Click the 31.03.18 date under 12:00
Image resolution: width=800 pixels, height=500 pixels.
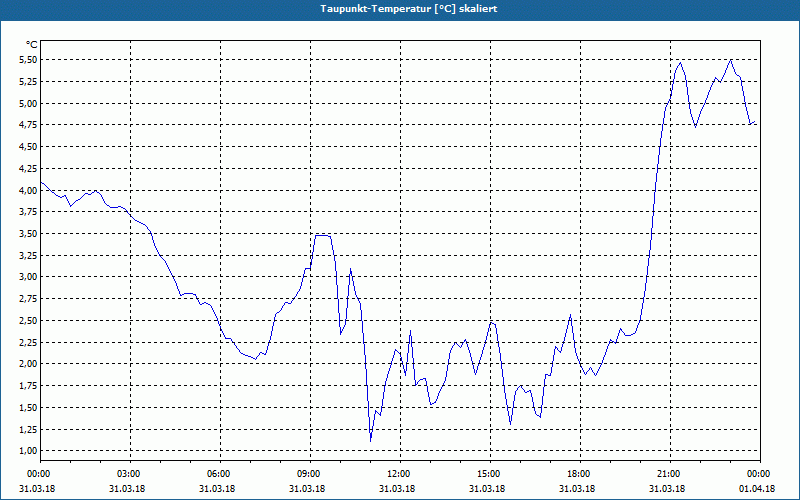pyautogui.click(x=397, y=488)
